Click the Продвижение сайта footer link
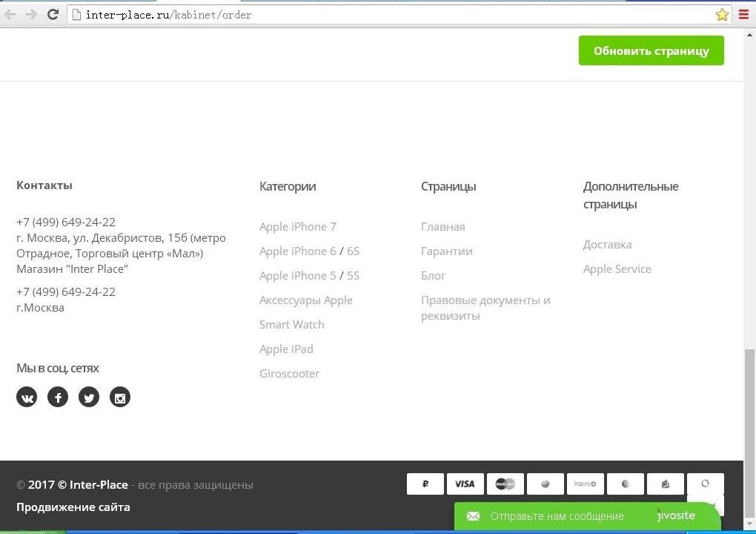This screenshot has height=534, width=756. point(73,507)
